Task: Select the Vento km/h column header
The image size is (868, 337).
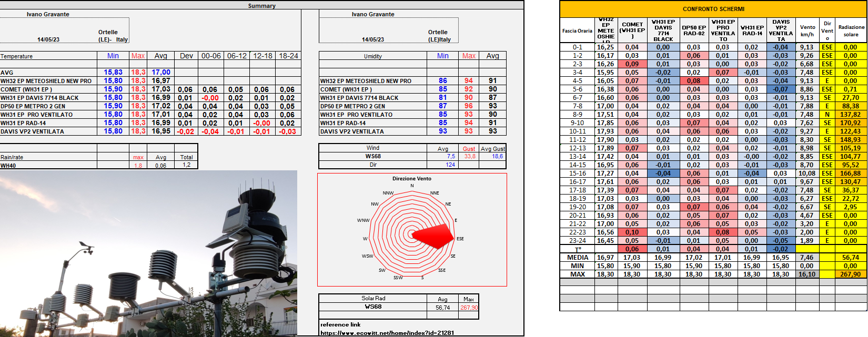Action: 807,30
